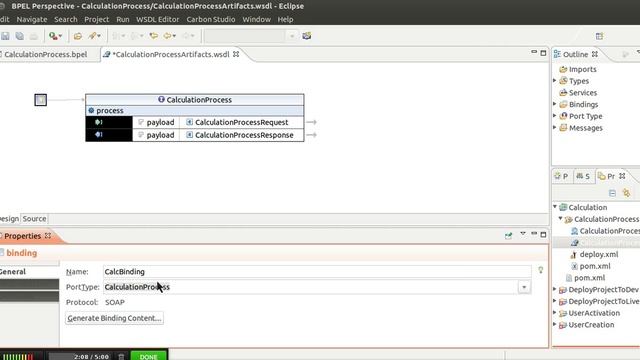Screen dimensions: 640x360
Task: Click Collapse All in project explorer
Action: coord(612,193)
